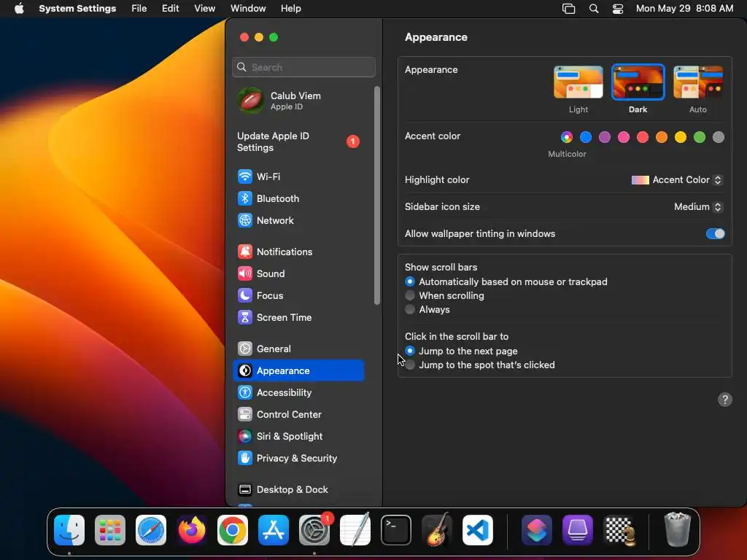
Task: Open Siri & Spotlight settings
Action: pyautogui.click(x=298, y=436)
